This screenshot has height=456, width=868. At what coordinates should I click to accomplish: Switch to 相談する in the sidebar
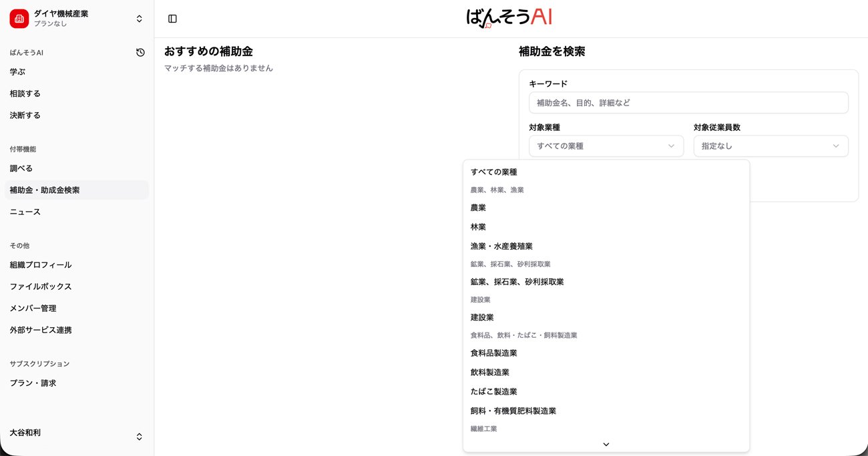25,93
